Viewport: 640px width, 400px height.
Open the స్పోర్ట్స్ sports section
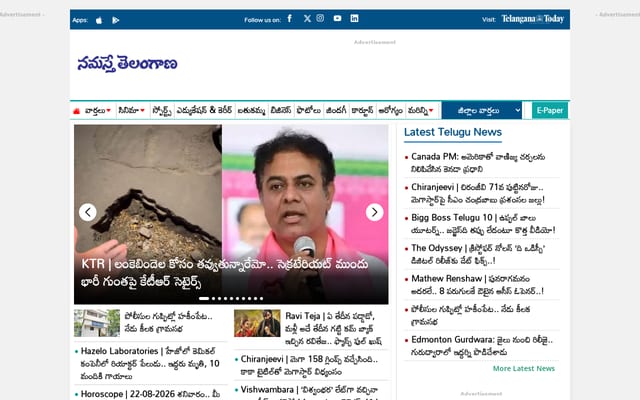162,111
